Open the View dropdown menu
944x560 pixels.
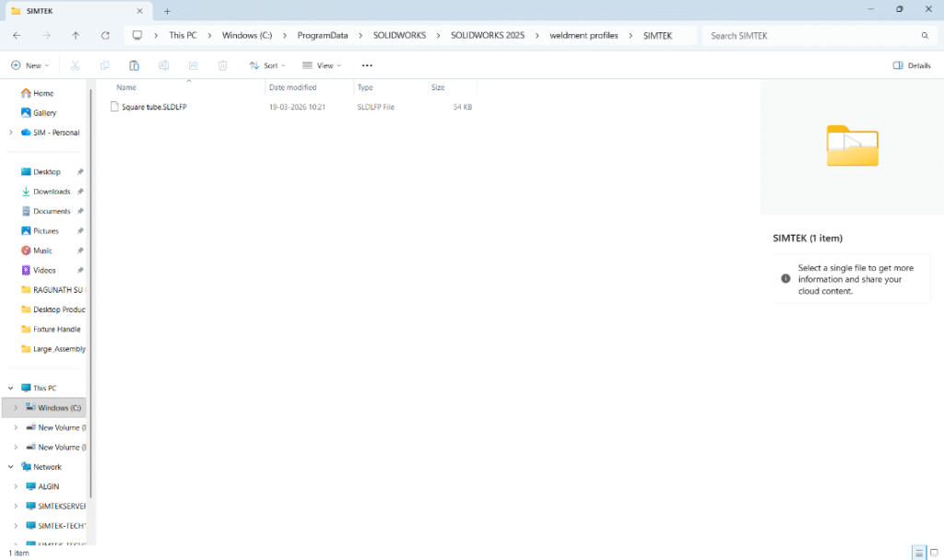pyautogui.click(x=323, y=65)
